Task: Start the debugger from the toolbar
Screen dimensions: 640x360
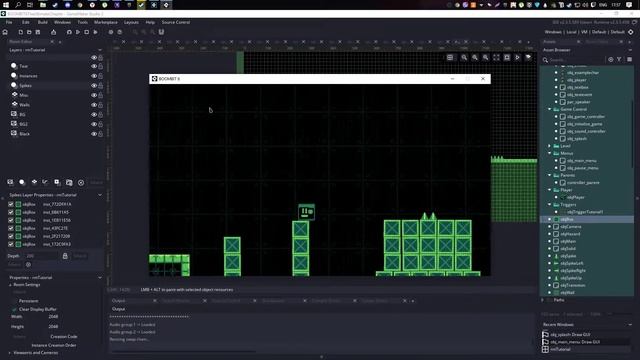Action: tap(69, 32)
